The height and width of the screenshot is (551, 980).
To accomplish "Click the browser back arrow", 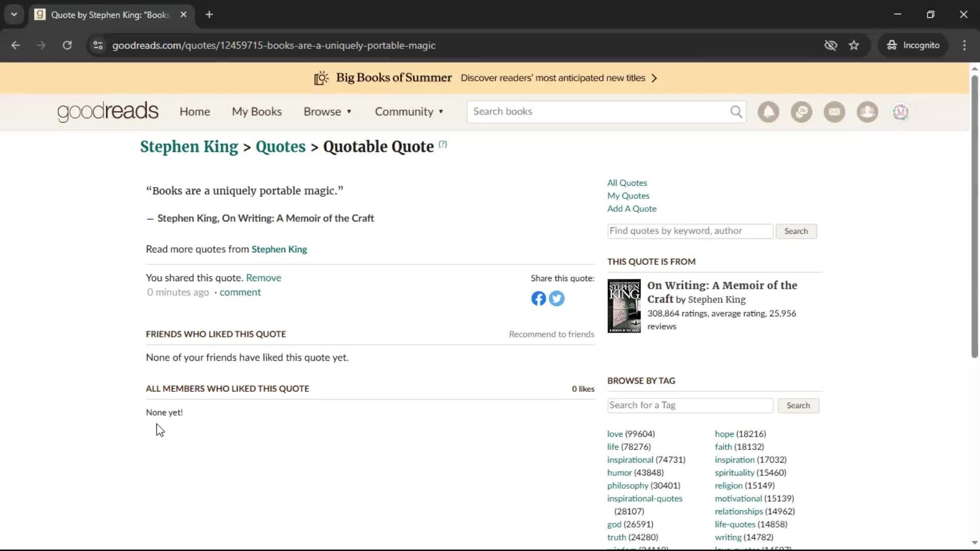I will 16,45.
